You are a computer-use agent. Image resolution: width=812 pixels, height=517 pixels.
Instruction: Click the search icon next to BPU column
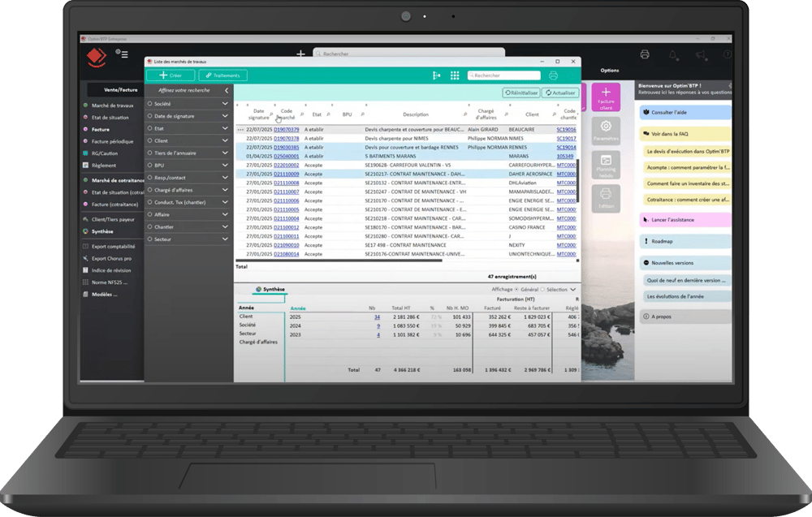tap(362, 114)
